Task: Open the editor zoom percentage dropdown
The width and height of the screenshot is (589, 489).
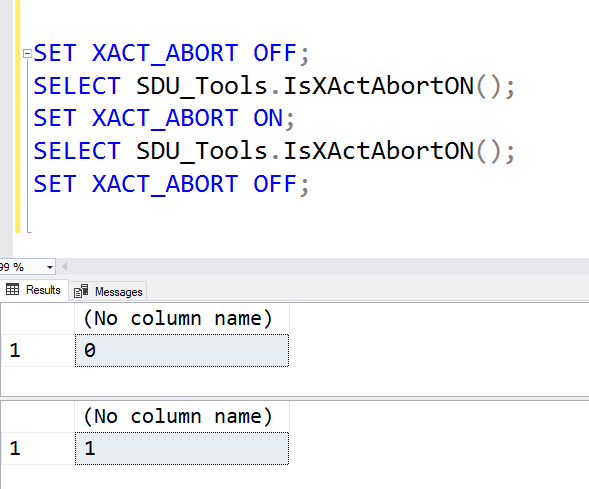Action: pos(50,267)
